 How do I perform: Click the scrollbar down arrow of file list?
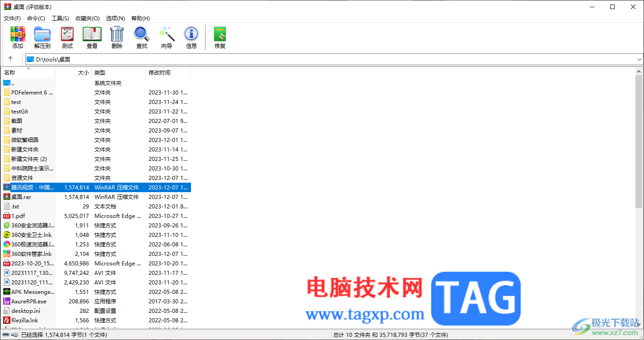click(x=639, y=325)
